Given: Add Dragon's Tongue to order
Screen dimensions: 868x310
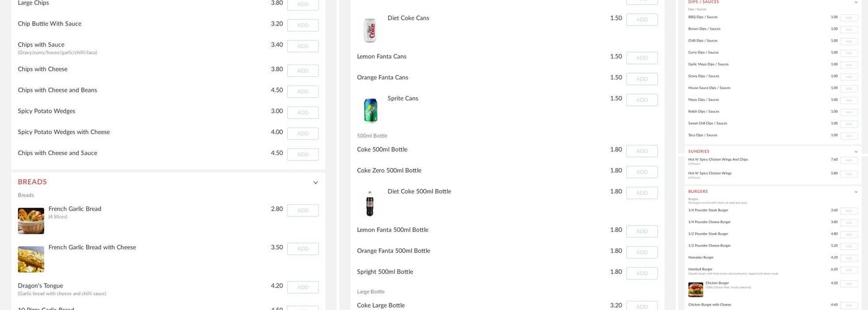Looking at the screenshot, I should pyautogui.click(x=303, y=288).
